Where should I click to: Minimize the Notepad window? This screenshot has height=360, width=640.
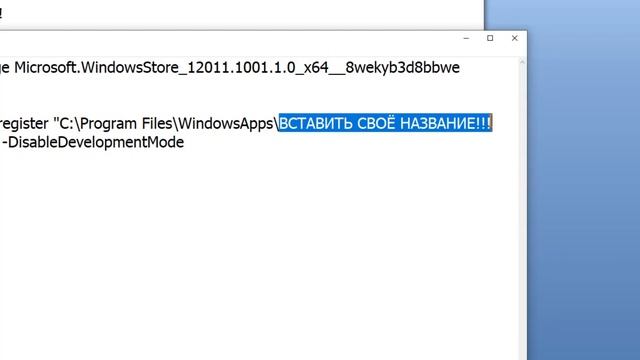466,38
